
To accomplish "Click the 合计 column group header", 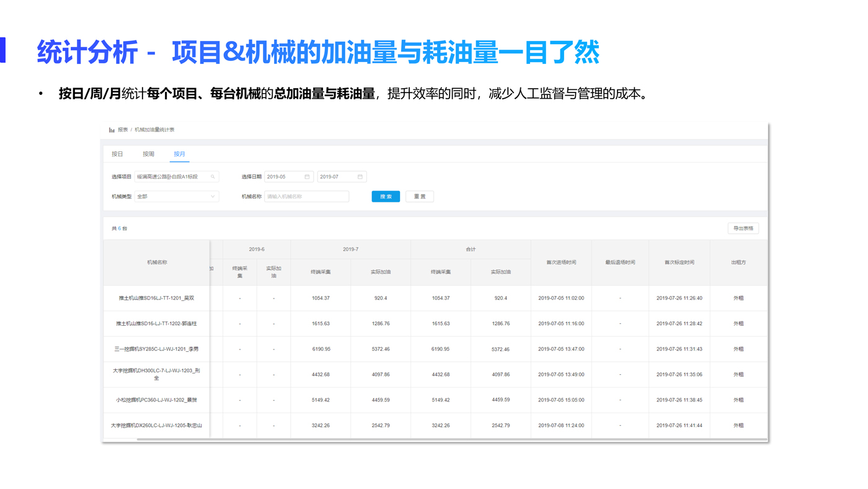I will [471, 249].
